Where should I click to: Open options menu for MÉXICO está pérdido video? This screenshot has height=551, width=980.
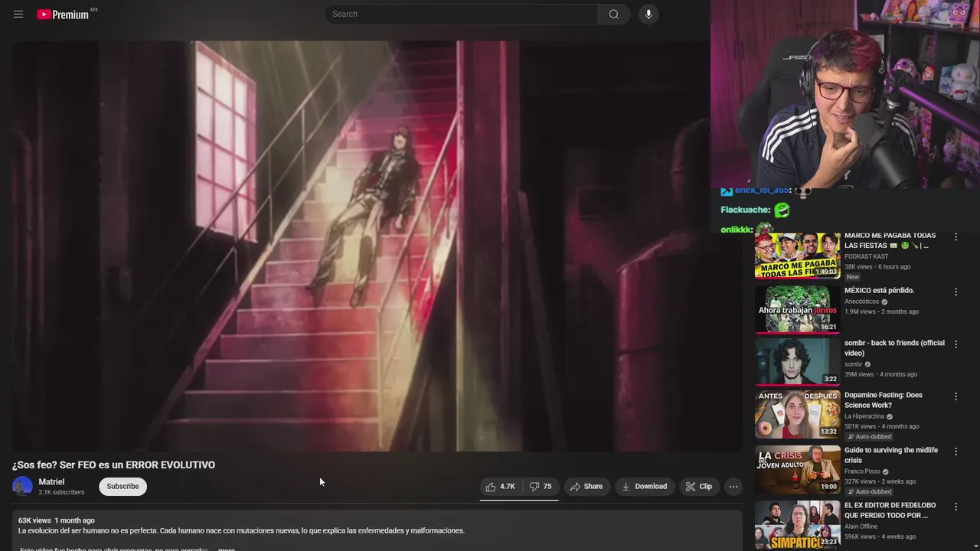[955, 292]
